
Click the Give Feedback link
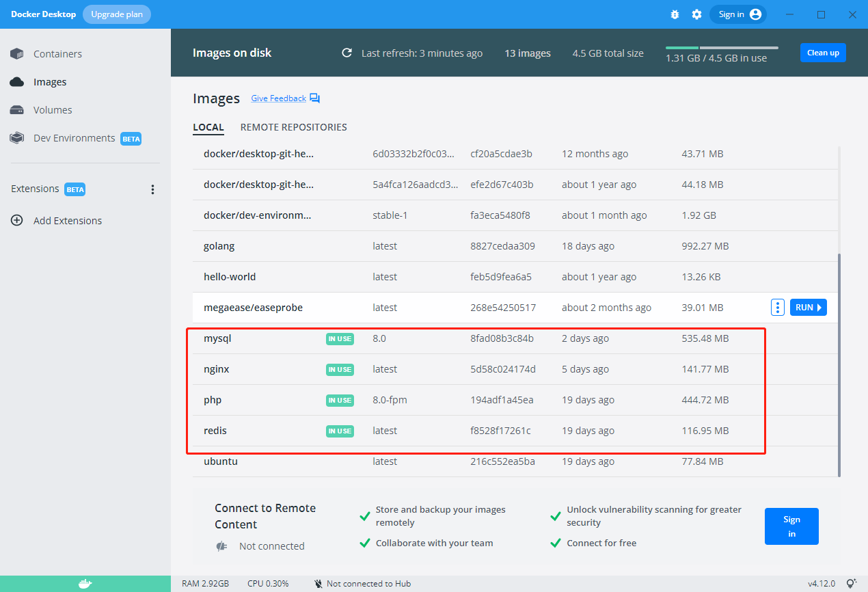point(279,98)
